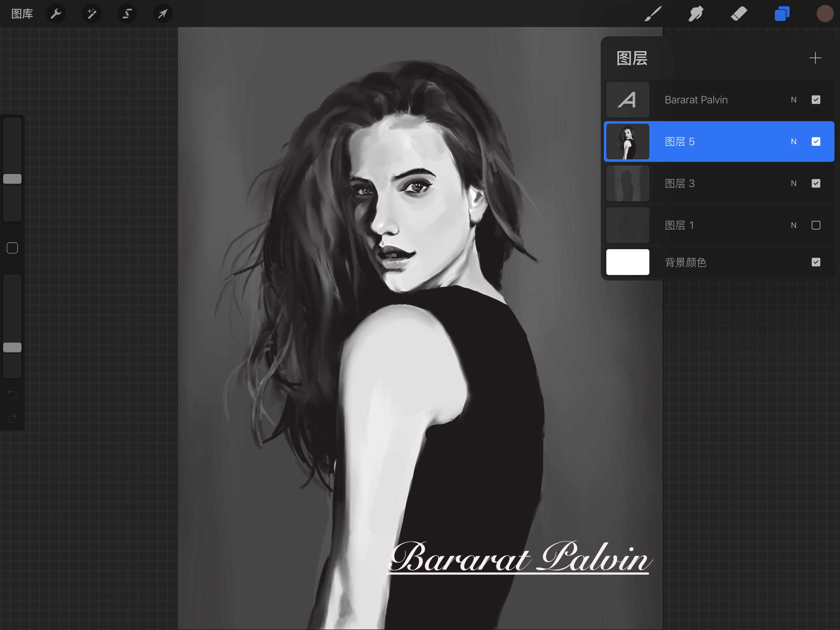Open blend mode N of 图层 3
Image resolution: width=840 pixels, height=630 pixels.
tap(793, 184)
